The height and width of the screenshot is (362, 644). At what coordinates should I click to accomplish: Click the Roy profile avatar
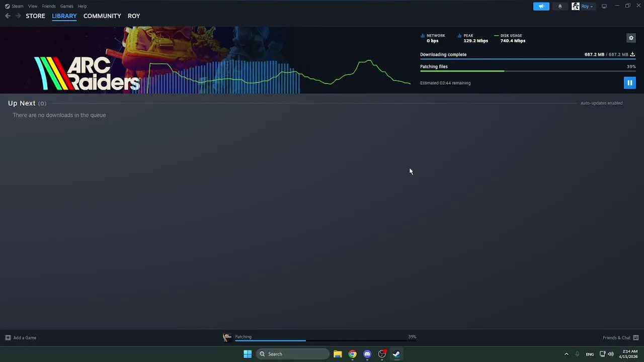[x=576, y=6]
